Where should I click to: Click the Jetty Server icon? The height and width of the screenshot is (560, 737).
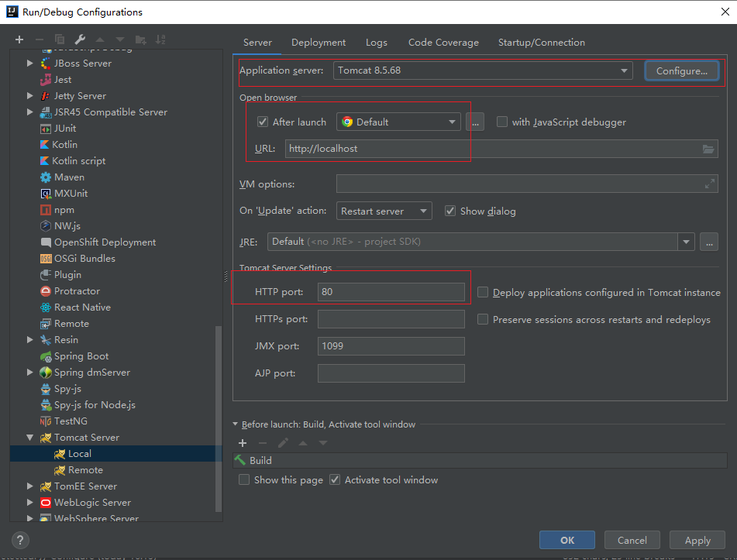(46, 96)
